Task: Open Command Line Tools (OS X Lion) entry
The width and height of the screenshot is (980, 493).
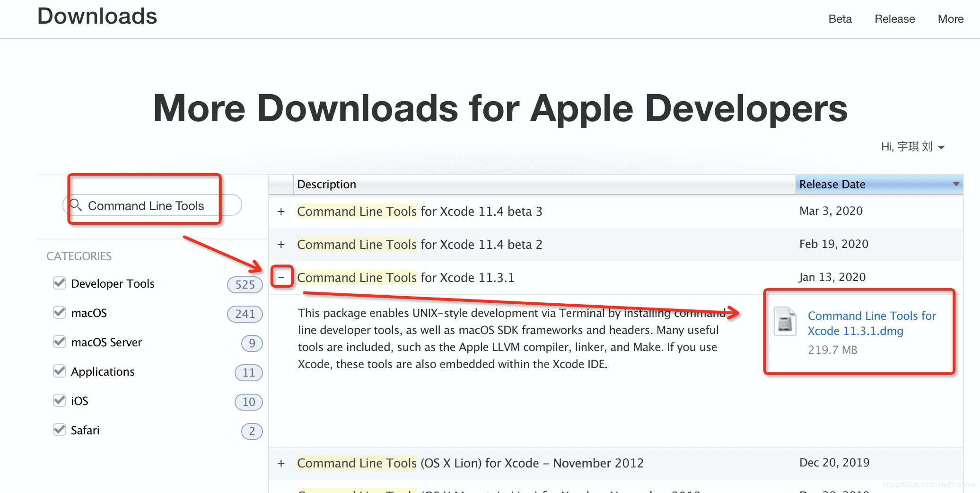Action: click(x=470, y=463)
